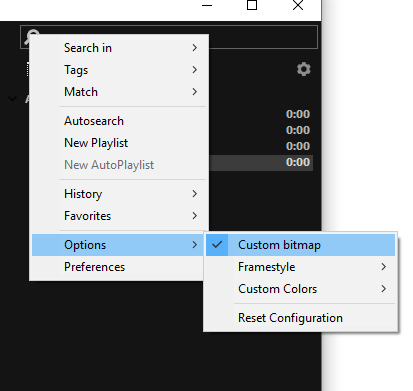The width and height of the screenshot is (413, 391).
Task: Toggle the Custom bitmap checkmark option
Action: point(300,245)
